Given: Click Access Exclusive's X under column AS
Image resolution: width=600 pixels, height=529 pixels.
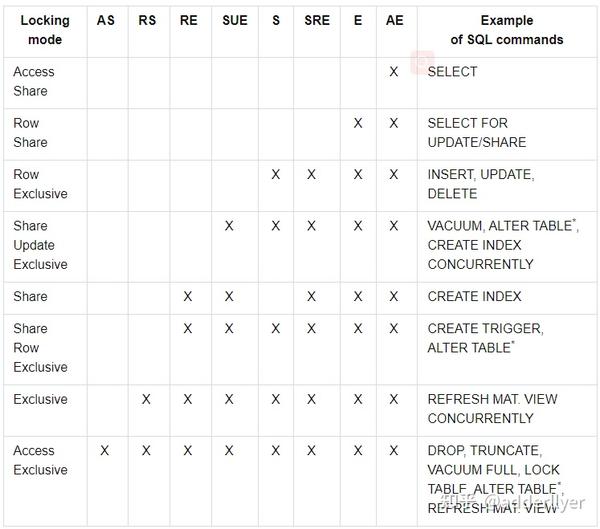Looking at the screenshot, I should [x=106, y=451].
